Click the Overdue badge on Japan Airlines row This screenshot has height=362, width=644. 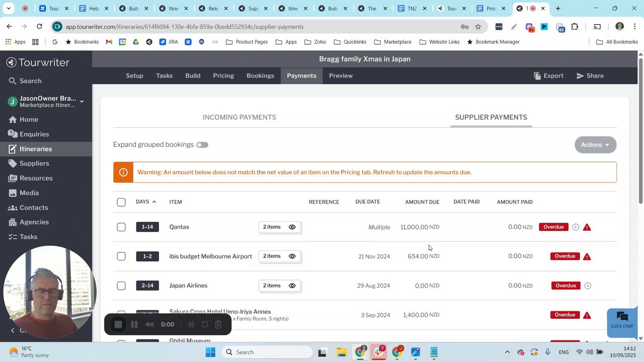click(x=566, y=286)
